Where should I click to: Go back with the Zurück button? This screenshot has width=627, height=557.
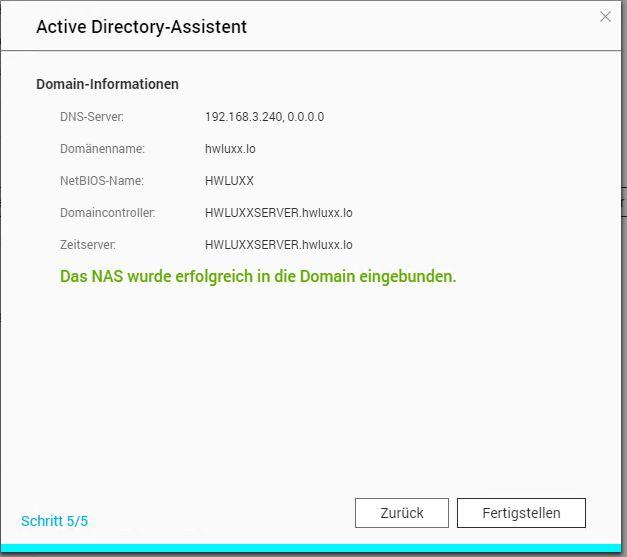(x=401, y=513)
